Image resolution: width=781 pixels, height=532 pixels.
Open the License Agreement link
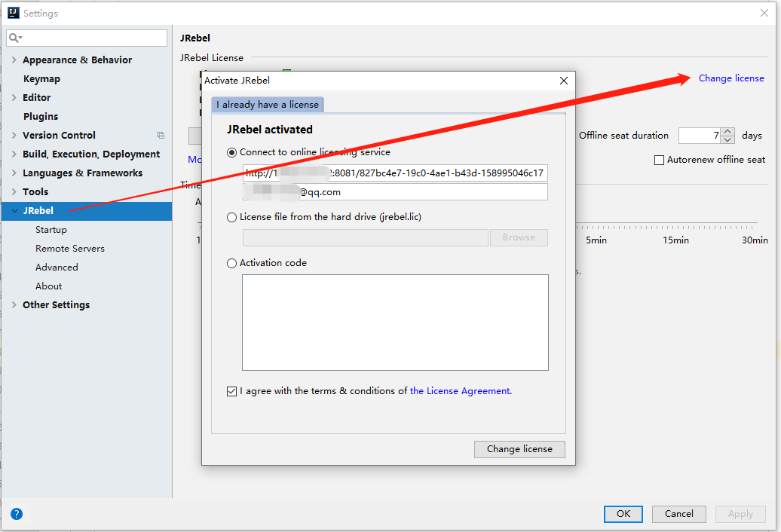461,391
